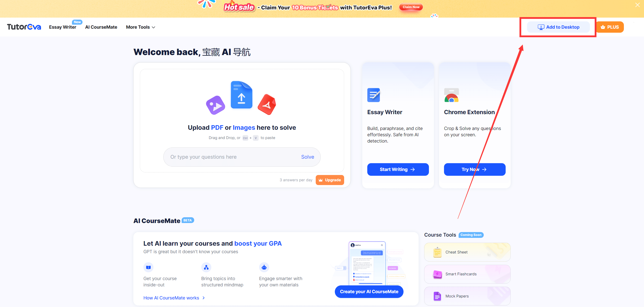Screen dimensions: 644x307
Task: Click the Add to Desktop button
Action: click(558, 27)
